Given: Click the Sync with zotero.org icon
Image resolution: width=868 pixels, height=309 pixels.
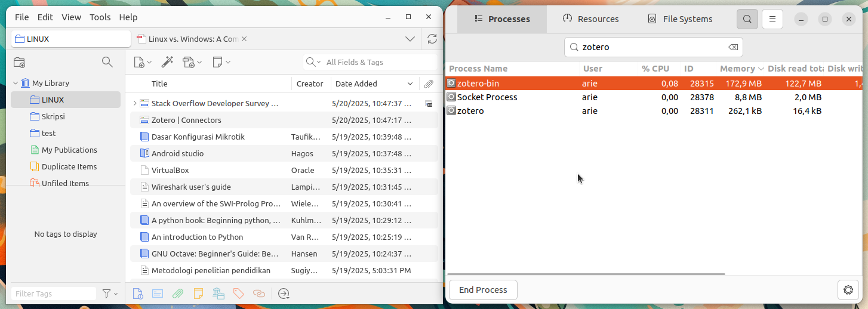Looking at the screenshot, I should tap(432, 39).
